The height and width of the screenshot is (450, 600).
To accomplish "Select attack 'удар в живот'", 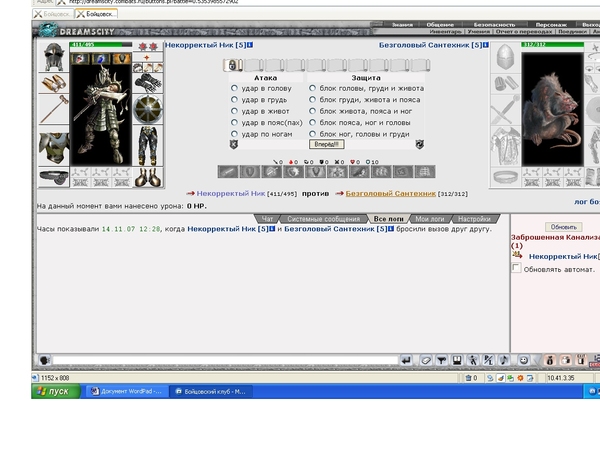I will point(234,111).
